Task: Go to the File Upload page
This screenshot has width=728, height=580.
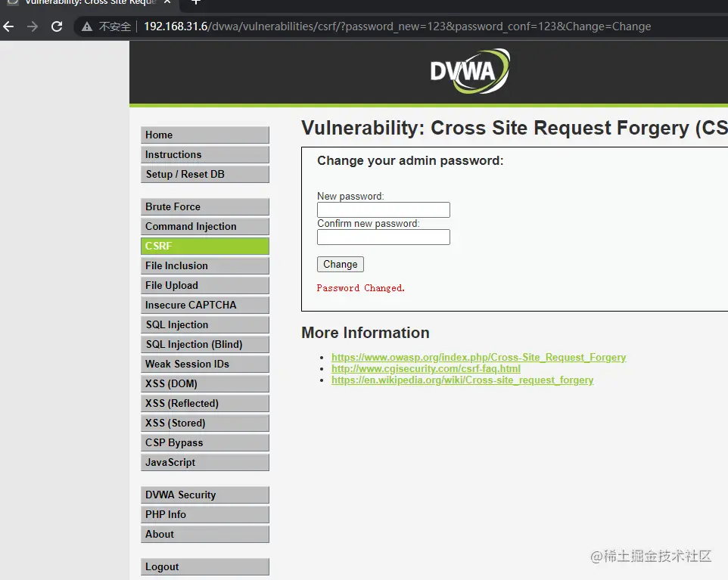Action: click(x=205, y=285)
